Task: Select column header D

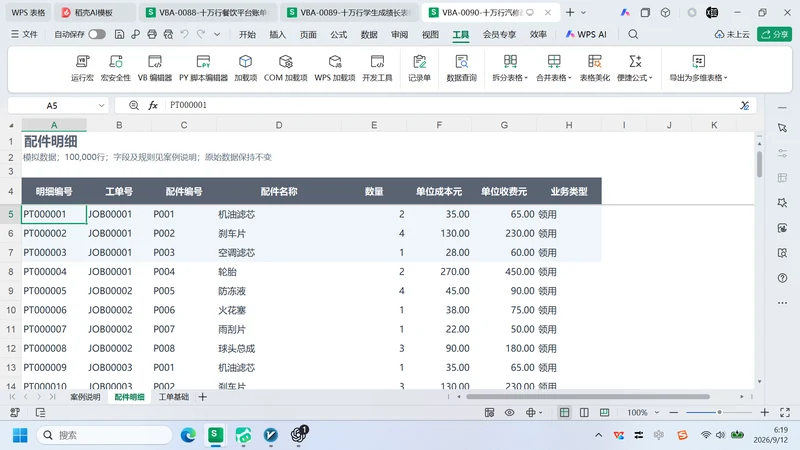Action: 279,125
